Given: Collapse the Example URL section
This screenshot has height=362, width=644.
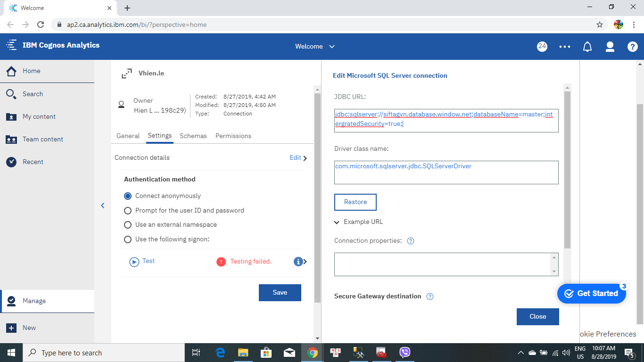Looking at the screenshot, I should tap(336, 222).
